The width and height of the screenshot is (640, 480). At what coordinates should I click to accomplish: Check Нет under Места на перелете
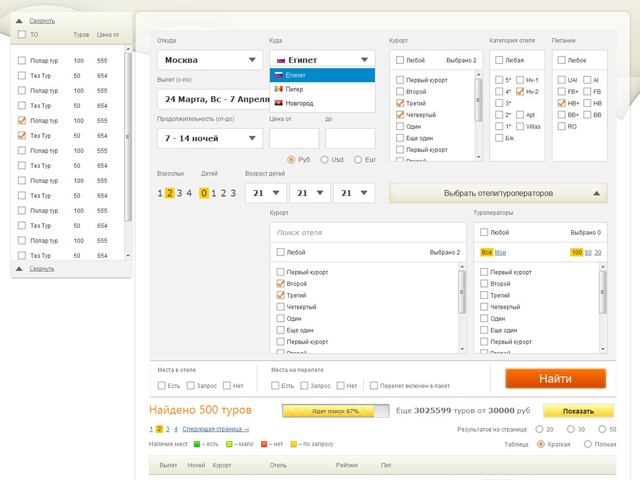pos(340,385)
